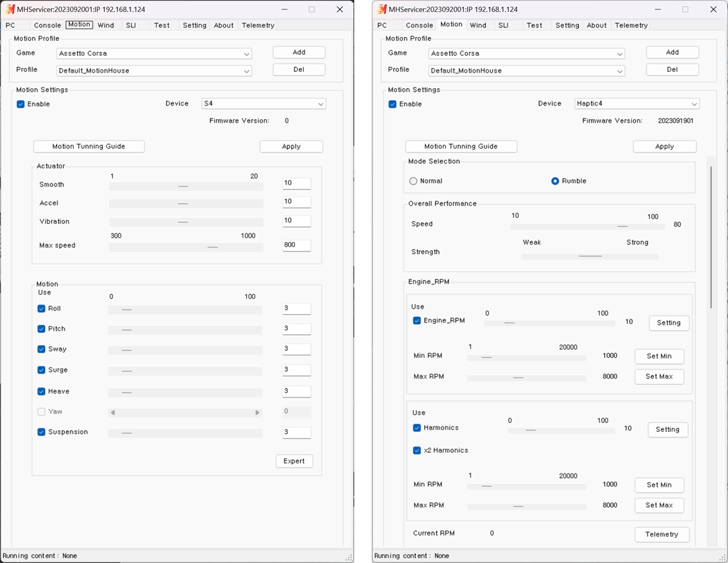Go to the Console tab in left window
The width and height of the screenshot is (728, 563).
click(x=47, y=25)
